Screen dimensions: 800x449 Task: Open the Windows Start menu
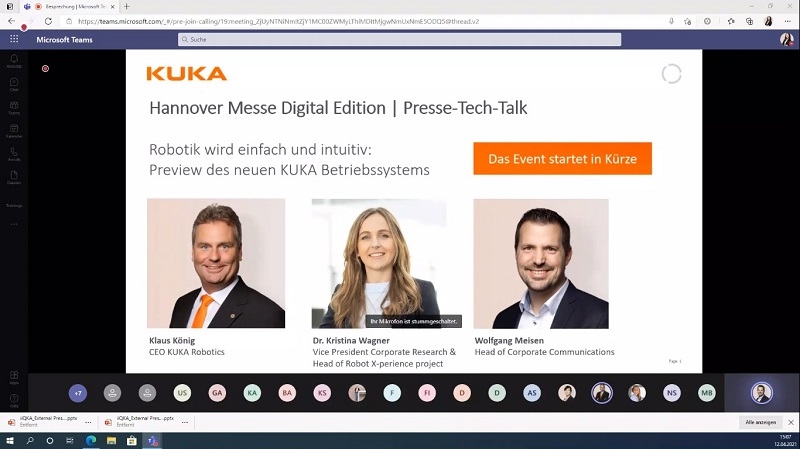[10, 440]
